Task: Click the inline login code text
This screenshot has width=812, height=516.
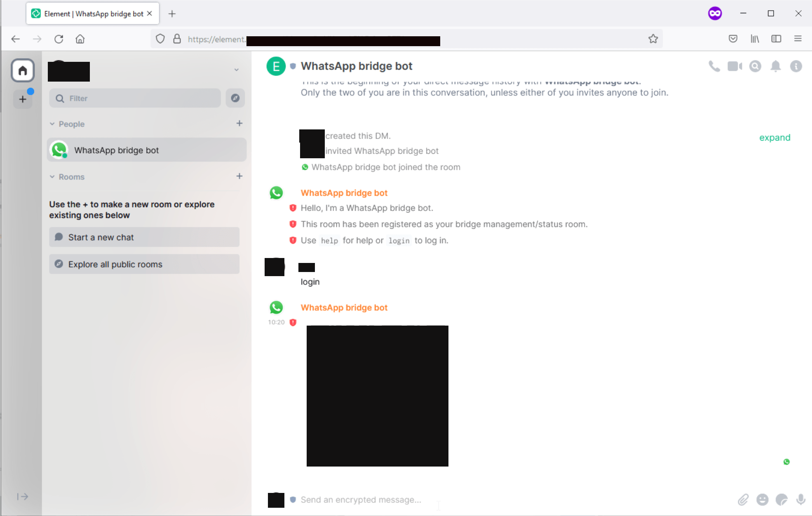Action: click(399, 241)
